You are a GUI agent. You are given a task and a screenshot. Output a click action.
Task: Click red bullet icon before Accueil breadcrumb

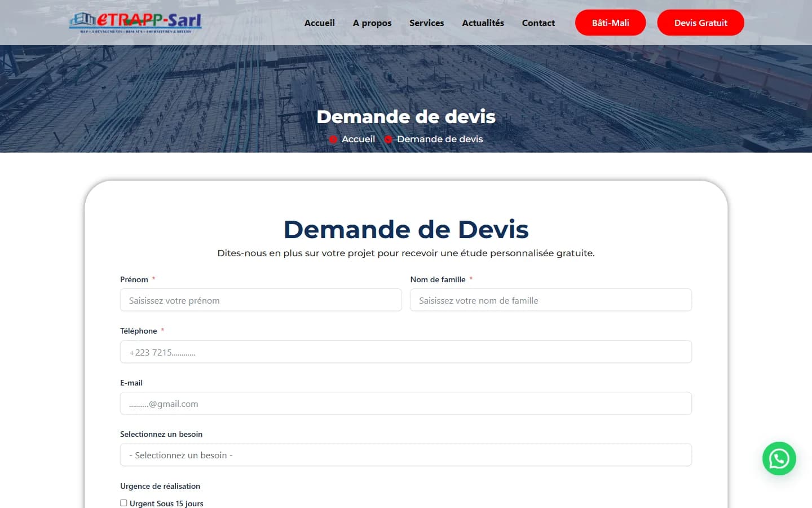333,139
